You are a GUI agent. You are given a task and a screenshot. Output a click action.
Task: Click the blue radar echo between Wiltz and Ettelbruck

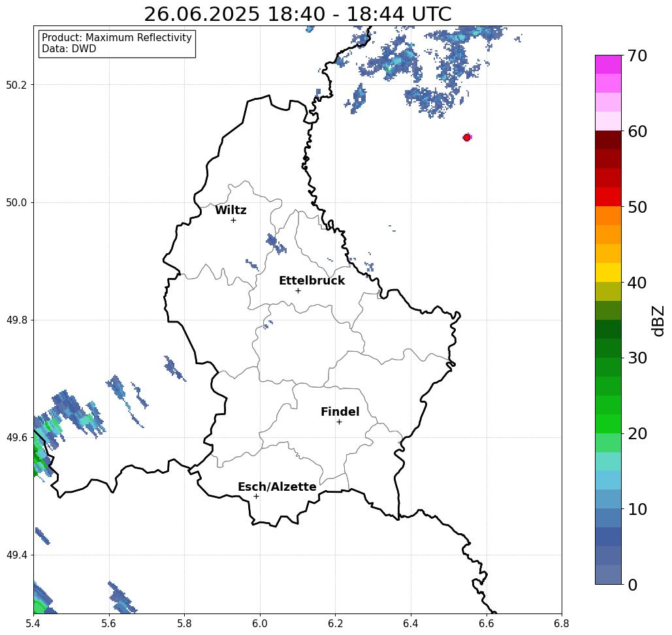pos(276,243)
